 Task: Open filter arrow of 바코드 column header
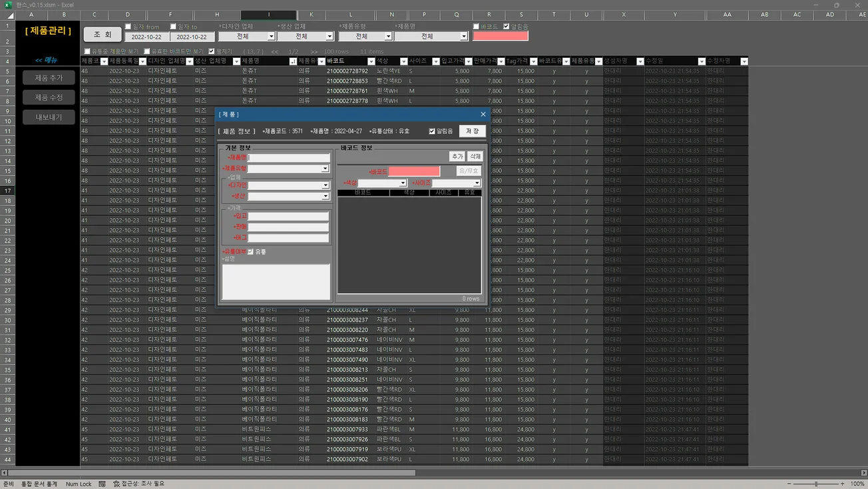pyautogui.click(x=371, y=61)
